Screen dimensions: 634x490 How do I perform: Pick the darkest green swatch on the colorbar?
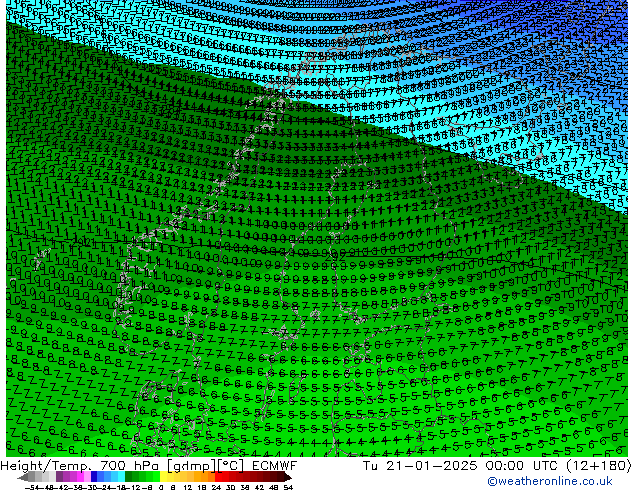pos(128,477)
